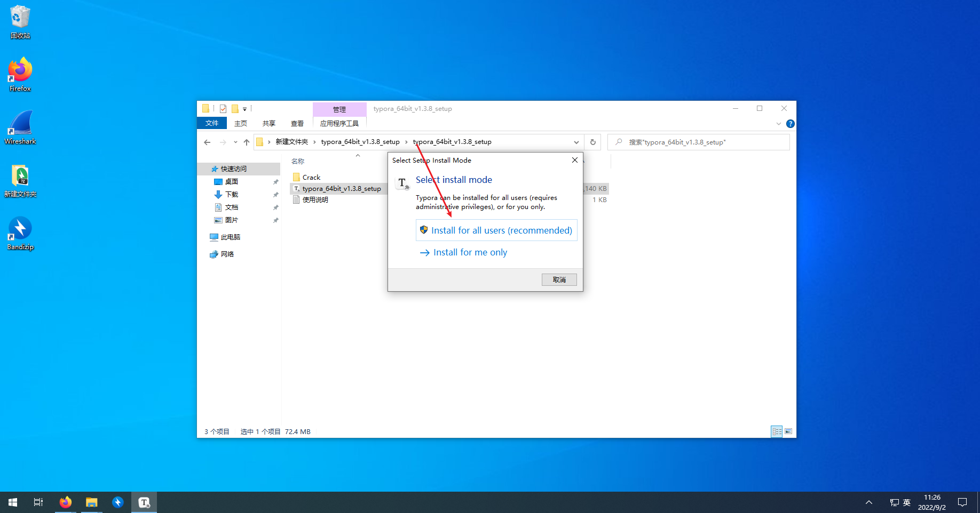The width and height of the screenshot is (980, 513).
Task: Choose Install for me only
Action: pos(463,253)
